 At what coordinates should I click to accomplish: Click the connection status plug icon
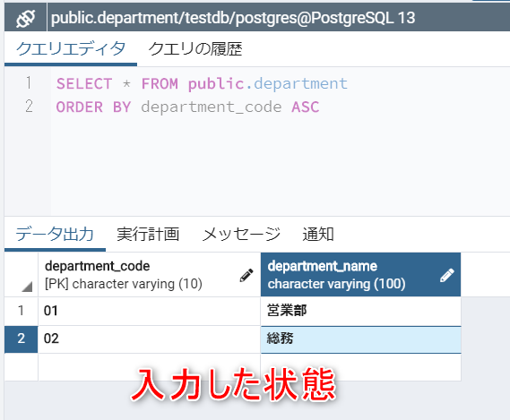point(26,18)
